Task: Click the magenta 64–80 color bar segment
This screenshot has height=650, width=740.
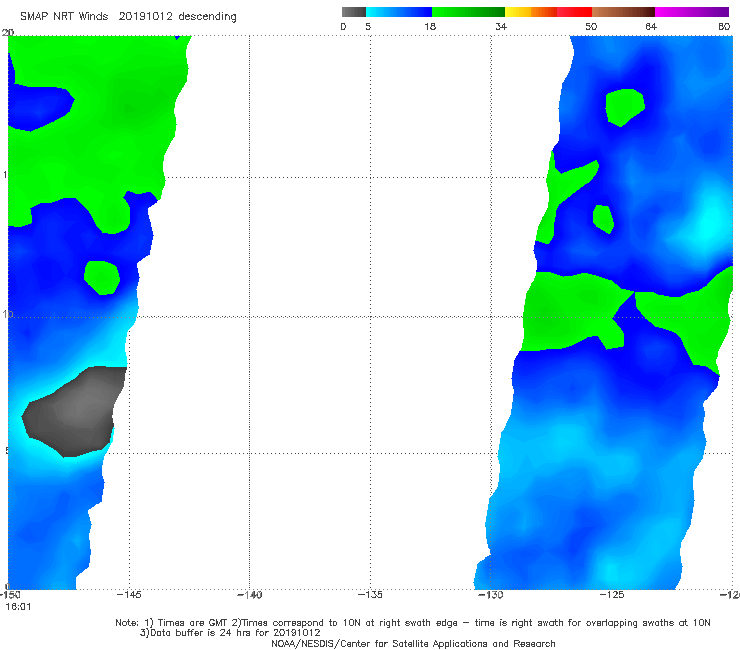Action: 692,12
